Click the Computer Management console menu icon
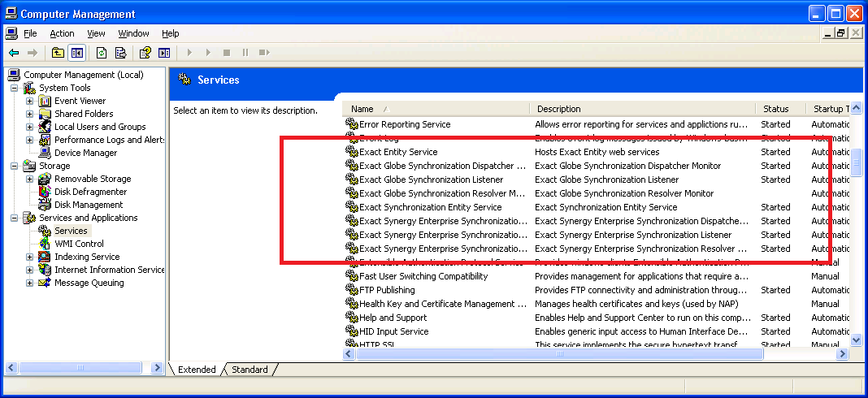The width and height of the screenshot is (868, 398). [x=11, y=33]
